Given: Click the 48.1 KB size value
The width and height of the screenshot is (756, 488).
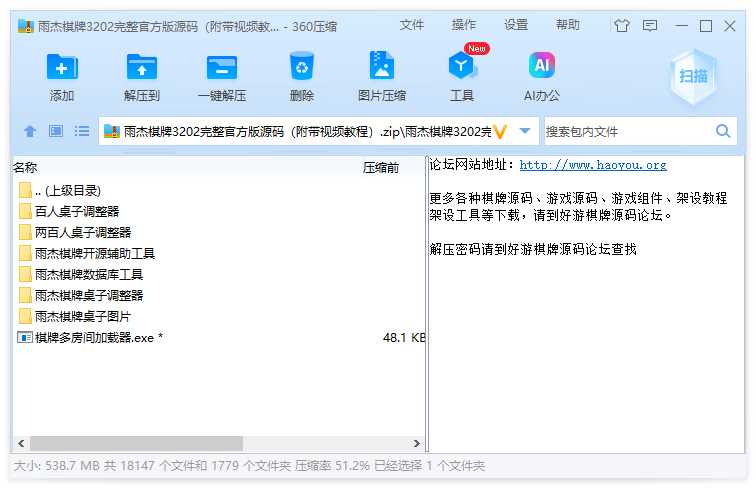Looking at the screenshot, I should [x=404, y=338].
